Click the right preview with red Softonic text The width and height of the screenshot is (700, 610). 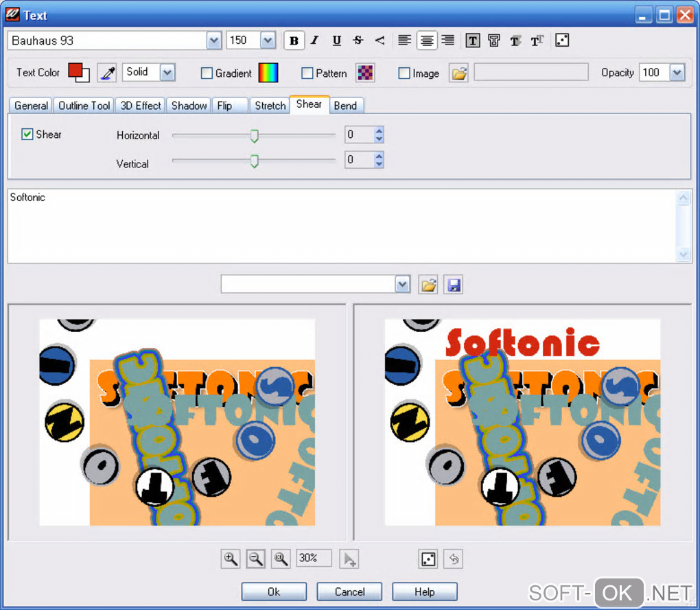tap(522, 422)
